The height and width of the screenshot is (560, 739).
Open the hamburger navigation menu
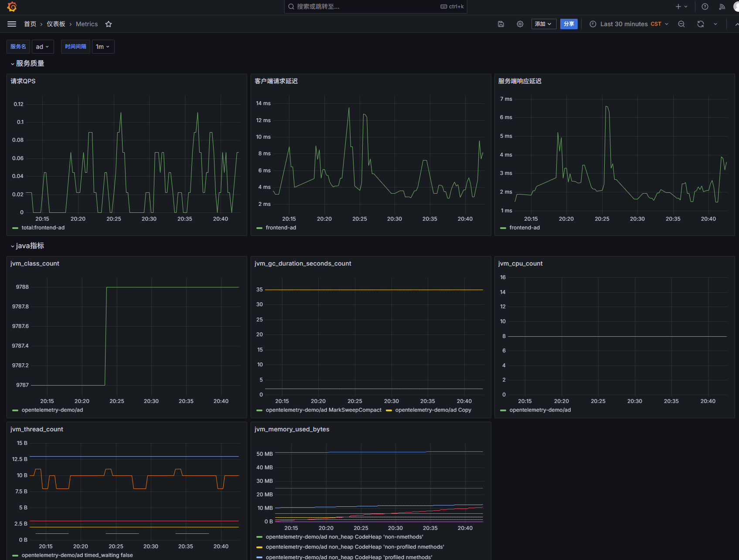point(12,24)
